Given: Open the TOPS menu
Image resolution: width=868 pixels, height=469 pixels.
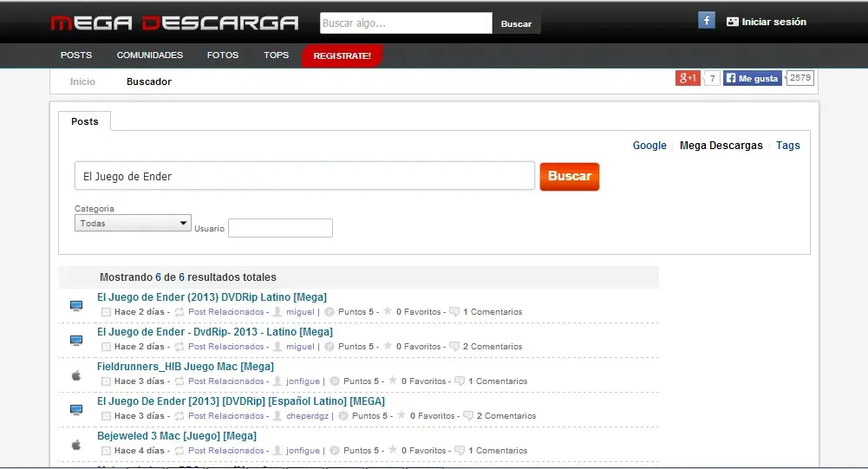Looking at the screenshot, I should [277, 55].
